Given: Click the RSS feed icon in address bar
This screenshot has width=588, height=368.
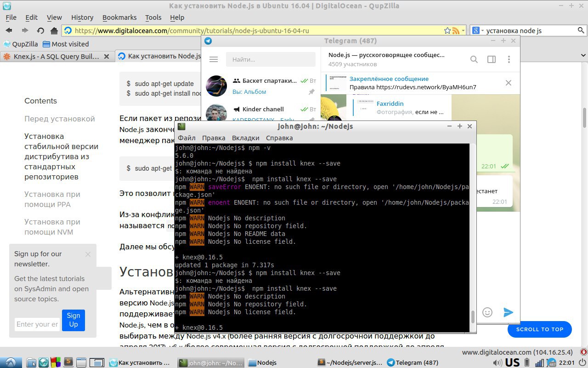Looking at the screenshot, I should pyautogui.click(x=456, y=30).
